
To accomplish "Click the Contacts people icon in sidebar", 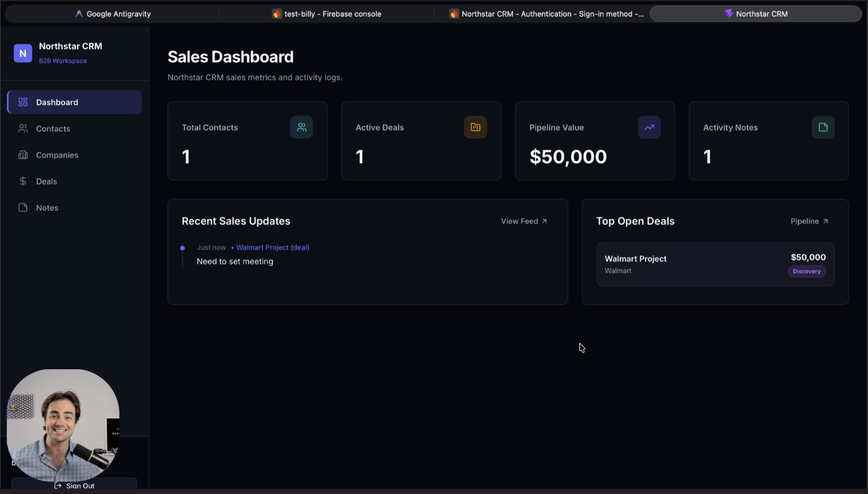I will [23, 129].
